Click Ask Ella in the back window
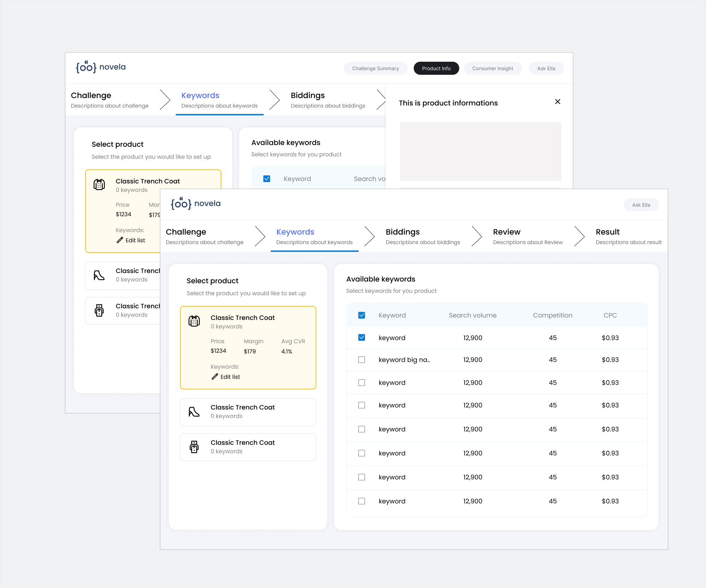This screenshot has height=588, width=706. point(546,68)
